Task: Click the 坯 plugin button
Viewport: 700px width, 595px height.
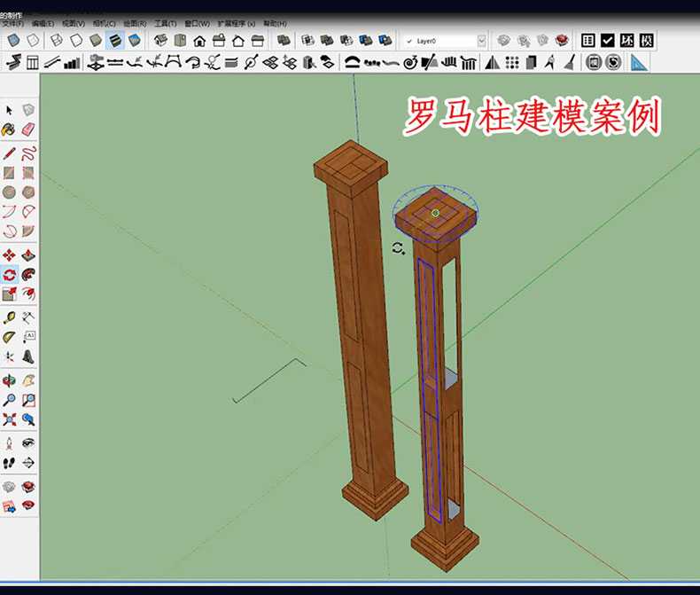Action: pyautogui.click(x=627, y=41)
